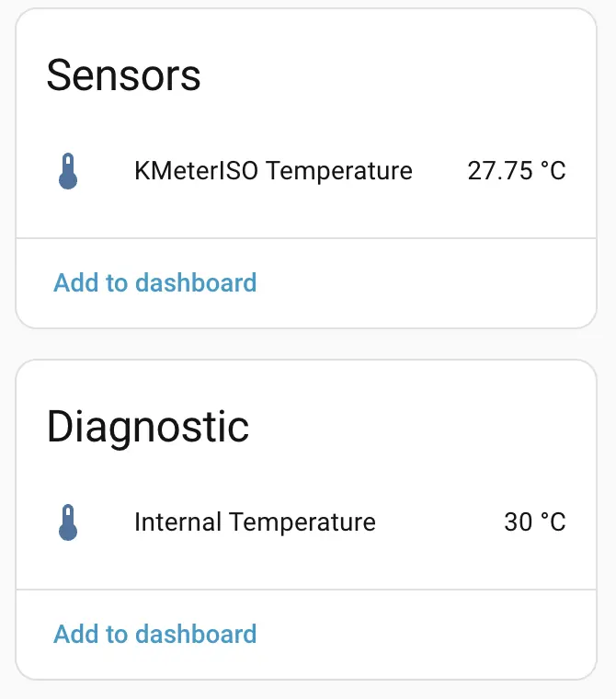
Task: Select the 30 °C diagnostic reading
Action: click(535, 522)
